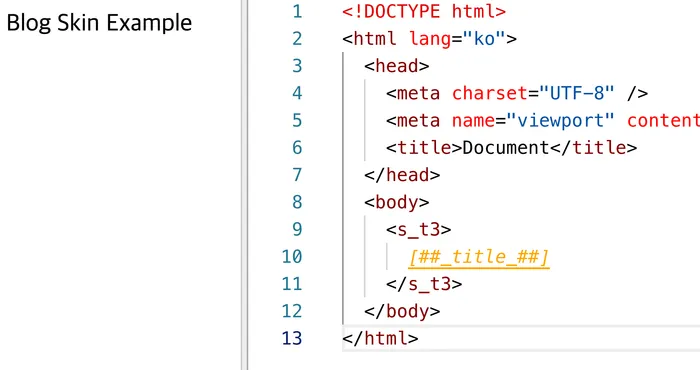Click the opening <body> tag
Image resolution: width=700 pixels, height=370 pixels.
[x=396, y=202]
